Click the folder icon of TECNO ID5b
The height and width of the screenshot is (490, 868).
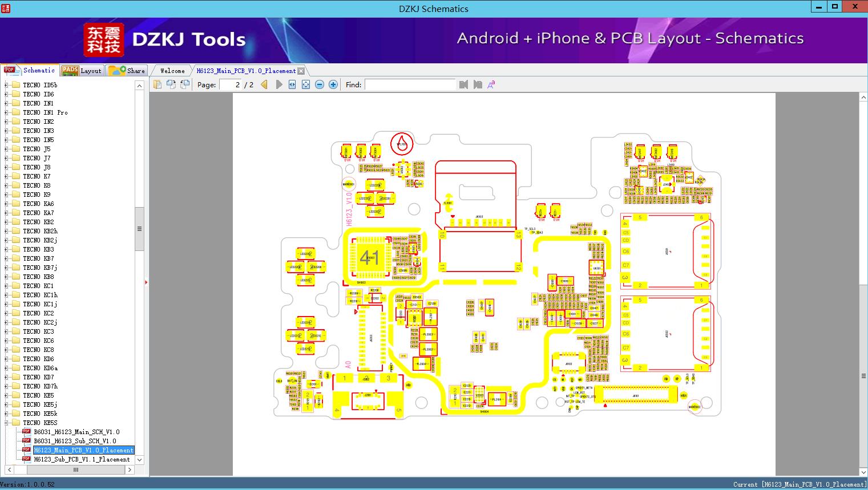tap(16, 85)
